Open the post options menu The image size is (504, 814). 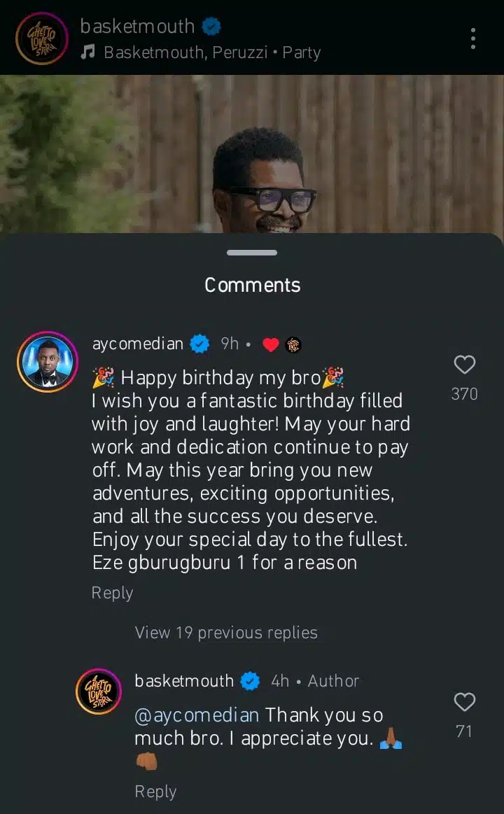(473, 38)
